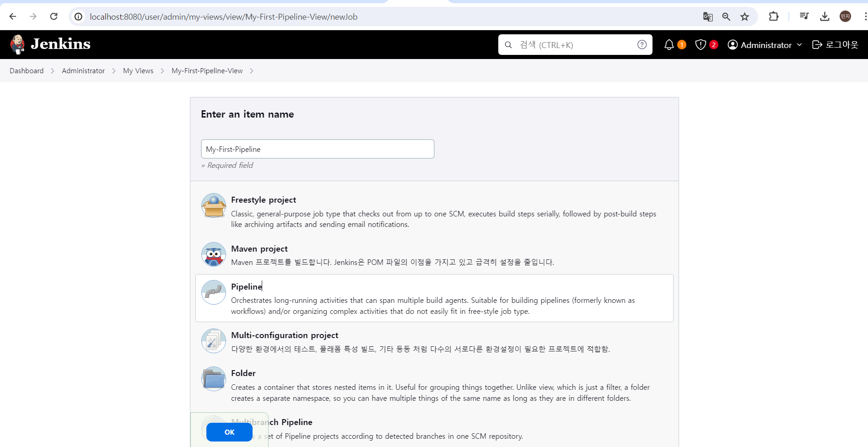Select the Pipeline pipe icon

point(214,292)
